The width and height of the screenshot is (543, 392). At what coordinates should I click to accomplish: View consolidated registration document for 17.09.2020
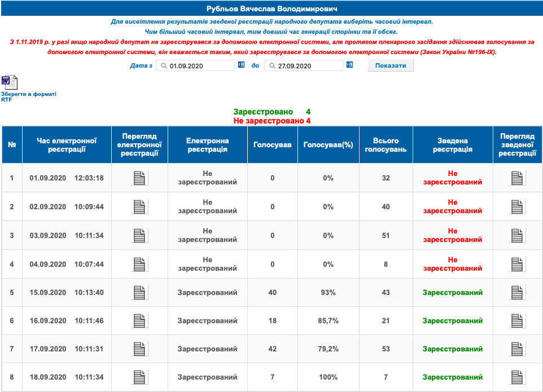pyautogui.click(x=517, y=349)
